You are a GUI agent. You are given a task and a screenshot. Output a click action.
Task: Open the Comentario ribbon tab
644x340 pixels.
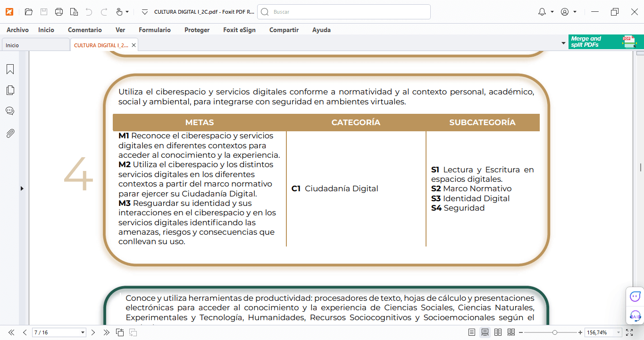(x=85, y=30)
